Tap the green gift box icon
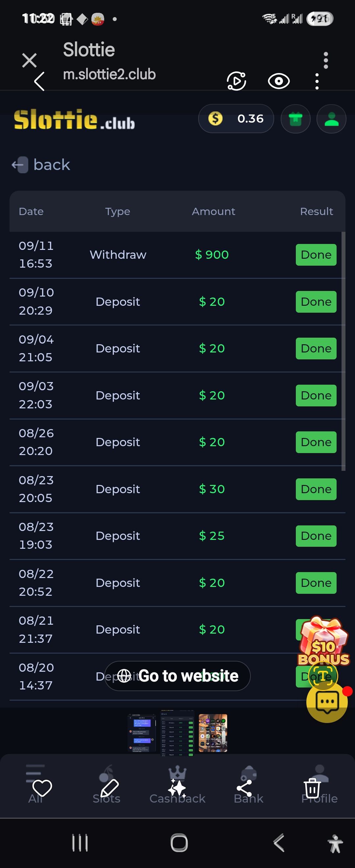The height and width of the screenshot is (868, 355). [x=296, y=119]
